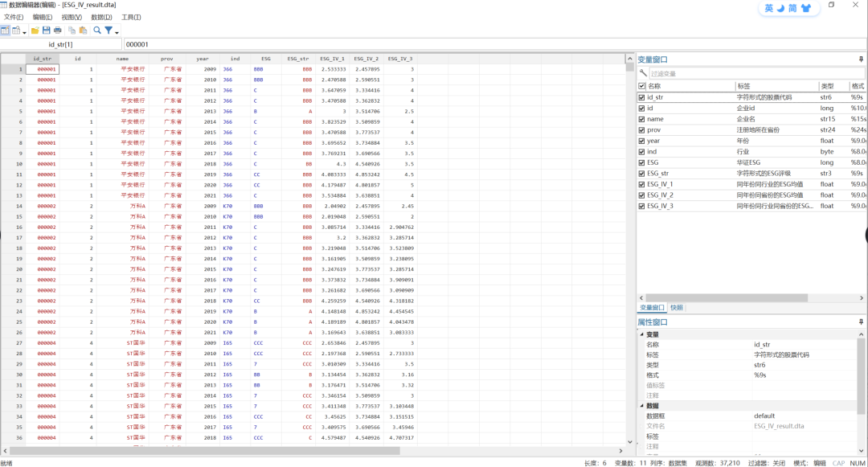Click the variables list horizontal scrollbar
This screenshot has height=467, width=868.
point(727,297)
